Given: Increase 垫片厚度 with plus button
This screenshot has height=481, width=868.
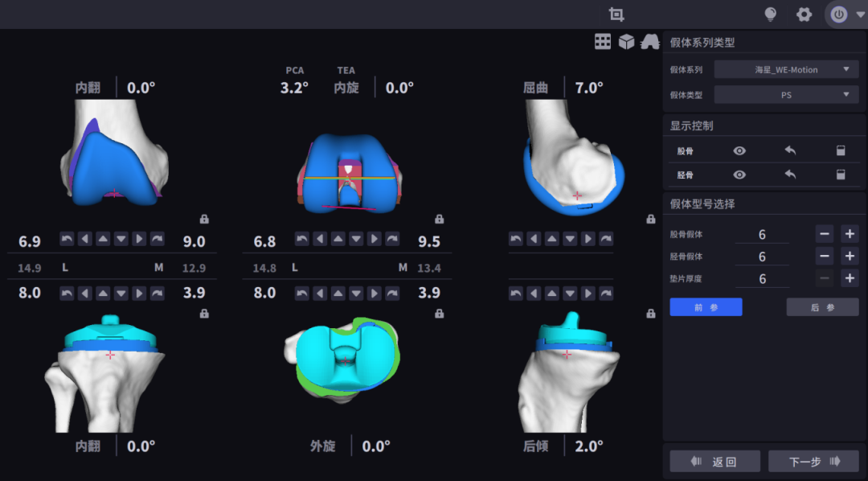Looking at the screenshot, I should coord(850,278).
